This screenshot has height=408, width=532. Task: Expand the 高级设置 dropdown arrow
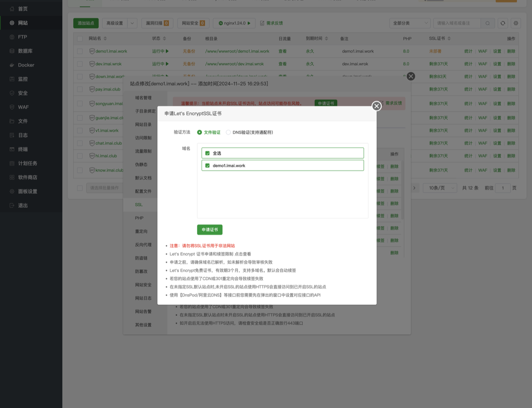pos(132,23)
